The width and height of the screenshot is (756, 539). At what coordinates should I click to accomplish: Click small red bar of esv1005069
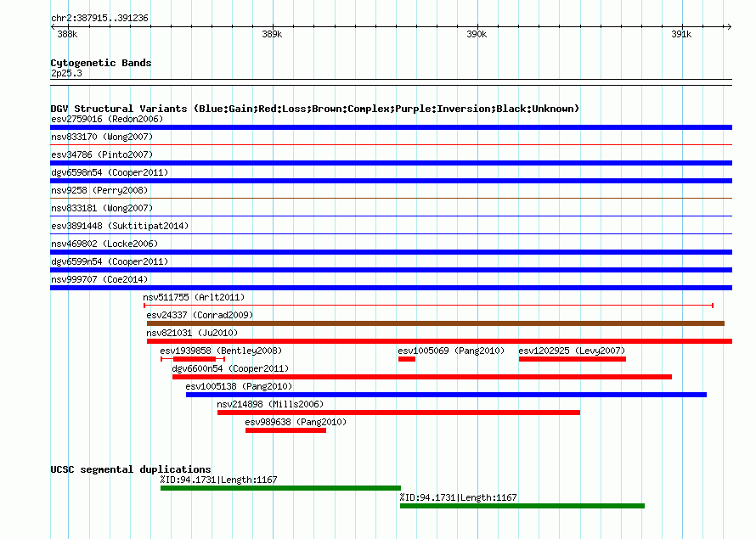click(x=407, y=359)
